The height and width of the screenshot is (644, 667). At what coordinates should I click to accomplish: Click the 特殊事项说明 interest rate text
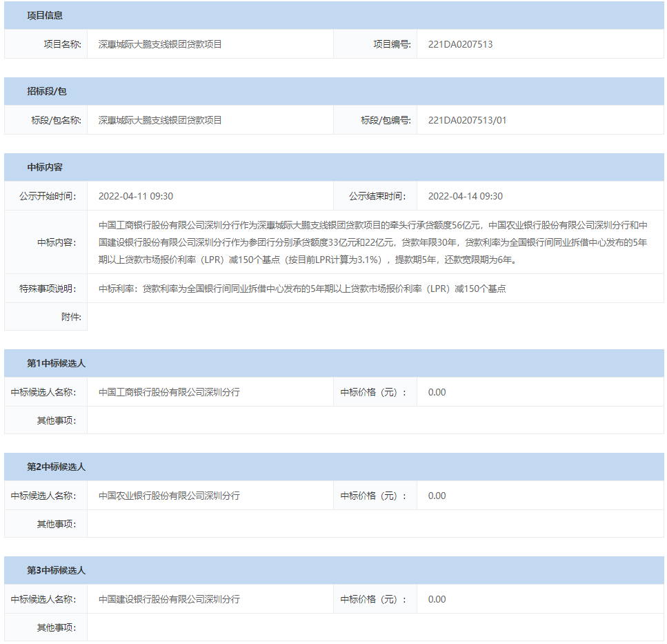[302, 289]
